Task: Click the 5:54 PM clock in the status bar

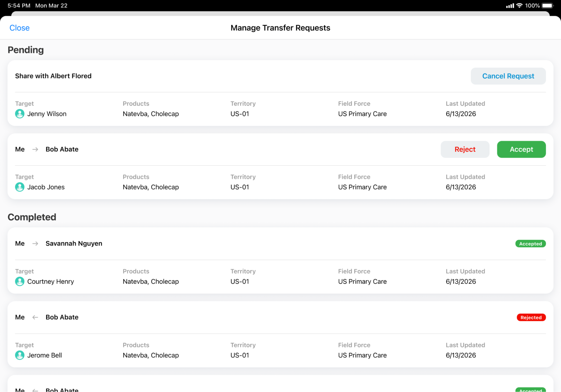Action: coord(19,6)
